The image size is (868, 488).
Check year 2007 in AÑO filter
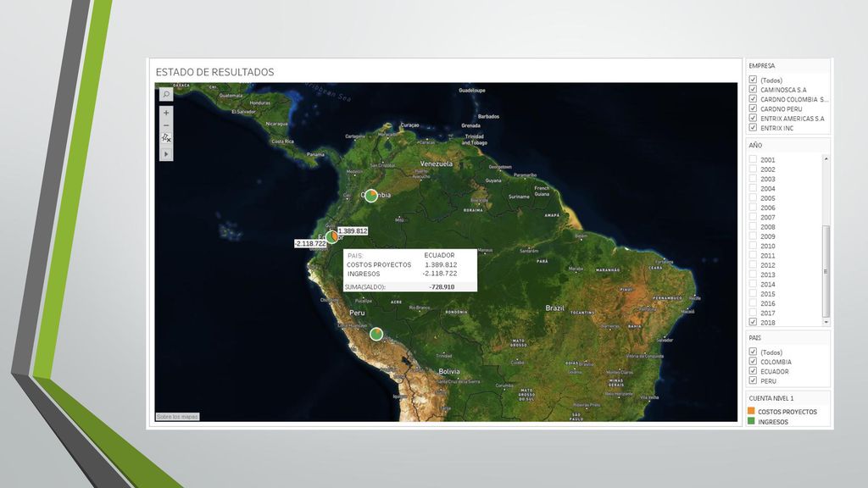tap(753, 217)
